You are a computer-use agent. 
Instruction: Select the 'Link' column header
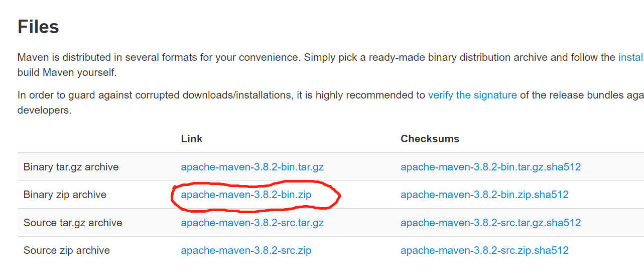click(x=192, y=139)
